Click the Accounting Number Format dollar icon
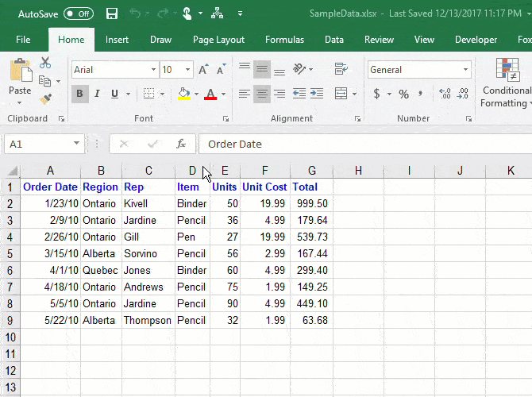This screenshot has height=397, width=532. [x=376, y=94]
